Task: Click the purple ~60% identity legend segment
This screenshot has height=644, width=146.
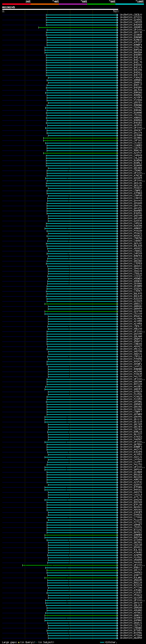Action: tap(73, 4)
